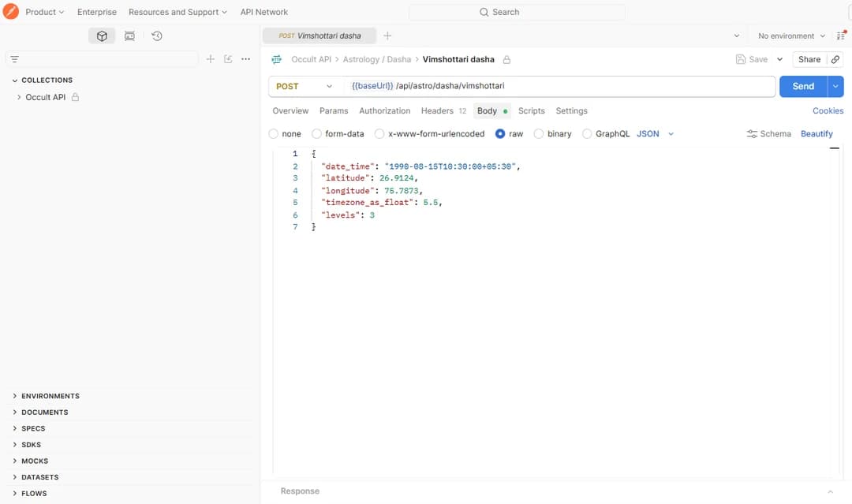
Task: Open the Cookies link
Action: point(828,110)
